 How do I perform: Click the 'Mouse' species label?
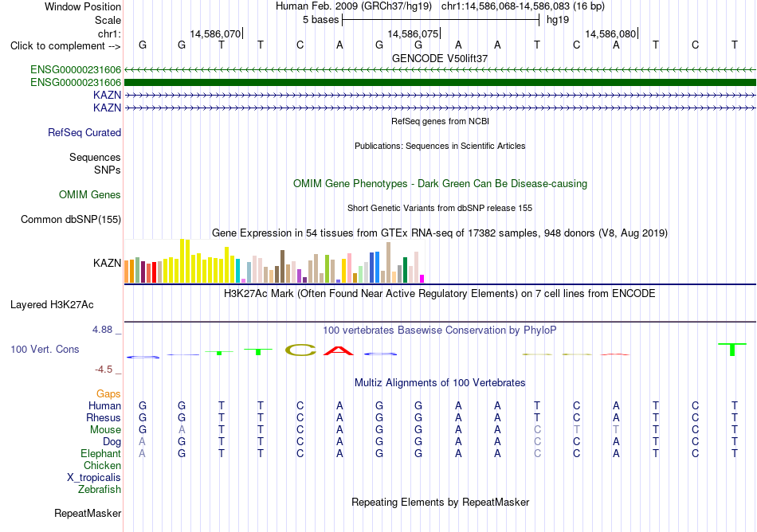coord(106,430)
